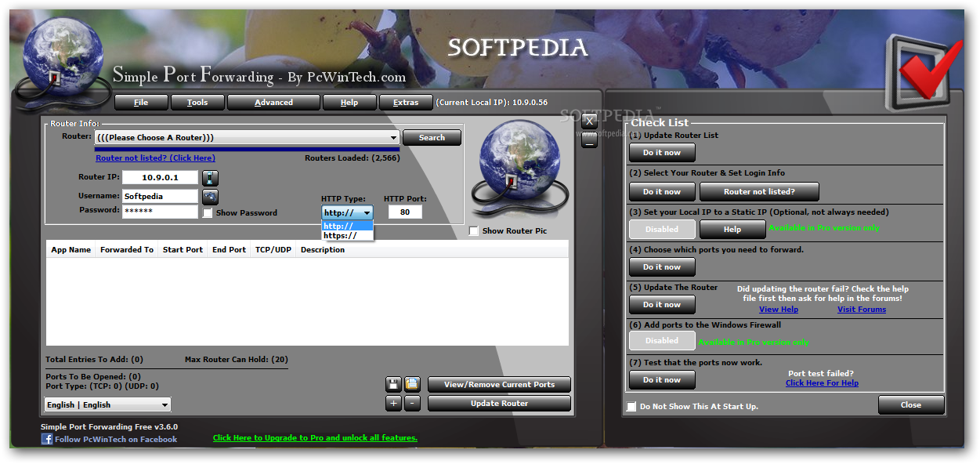Click the Facebook logo icon

46,439
